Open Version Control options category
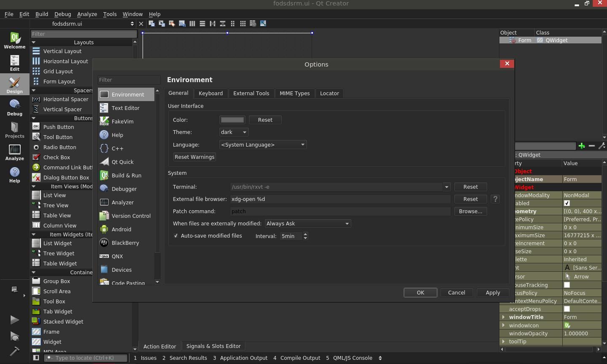Screen dimensions: 607x364 (131, 216)
